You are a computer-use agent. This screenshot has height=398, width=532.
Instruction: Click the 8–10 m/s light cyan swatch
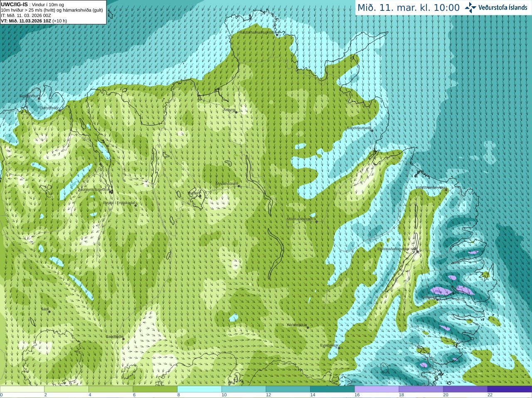[199, 389]
